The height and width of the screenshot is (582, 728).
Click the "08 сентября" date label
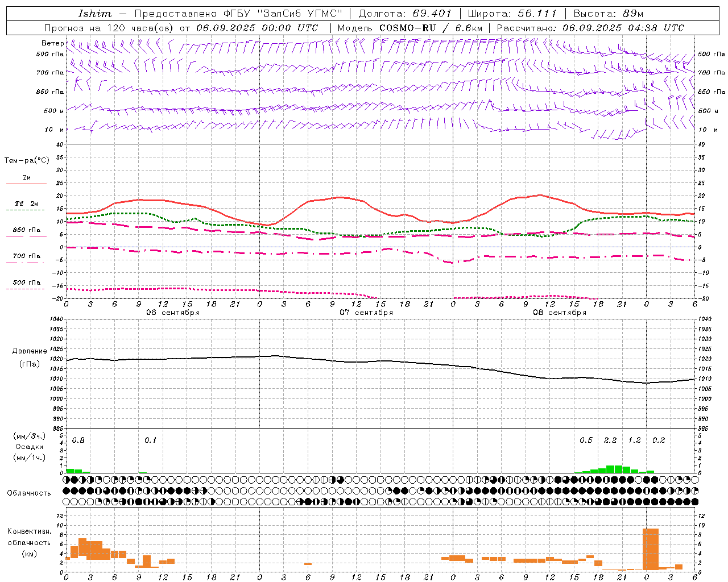[x=560, y=313]
